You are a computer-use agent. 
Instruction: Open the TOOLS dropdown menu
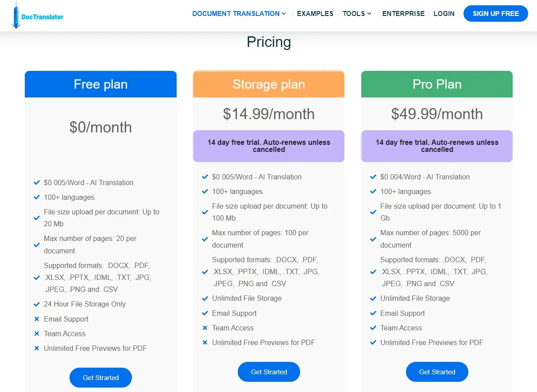coord(357,14)
